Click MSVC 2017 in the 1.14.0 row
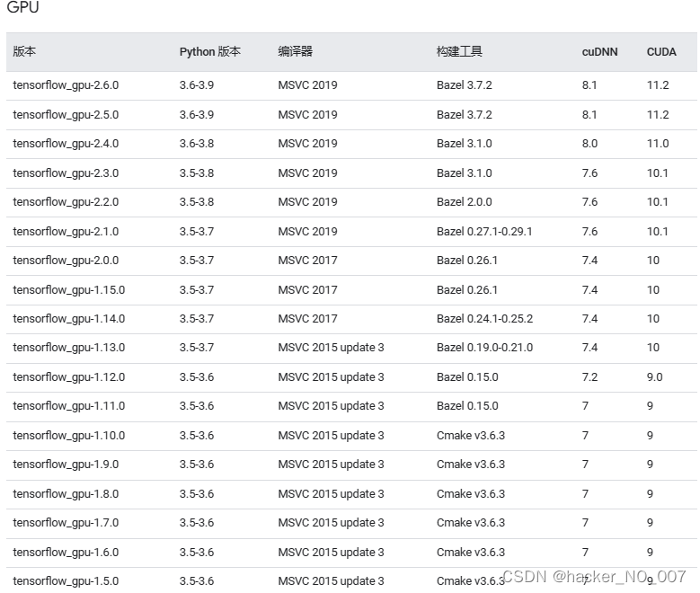 [x=307, y=319]
